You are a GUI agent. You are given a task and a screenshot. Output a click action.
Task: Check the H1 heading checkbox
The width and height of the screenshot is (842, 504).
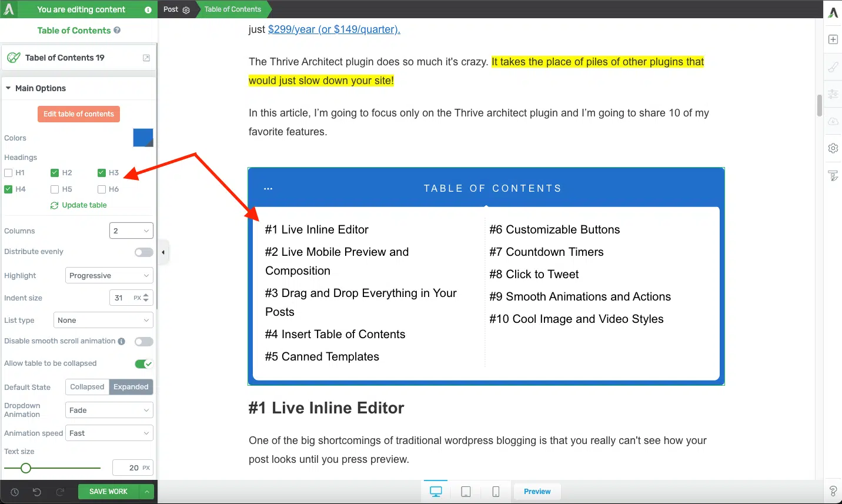click(x=8, y=173)
